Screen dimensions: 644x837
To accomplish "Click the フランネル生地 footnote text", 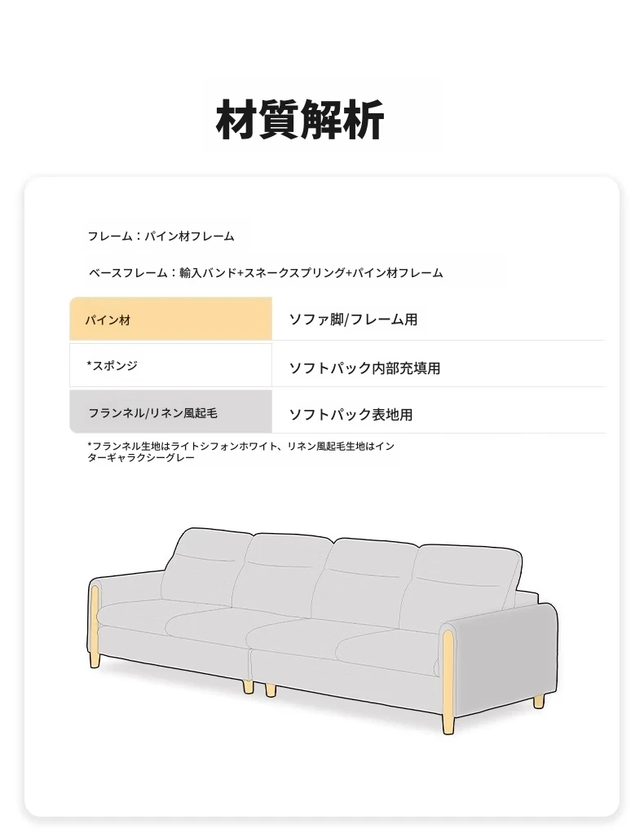I will click(x=240, y=452).
